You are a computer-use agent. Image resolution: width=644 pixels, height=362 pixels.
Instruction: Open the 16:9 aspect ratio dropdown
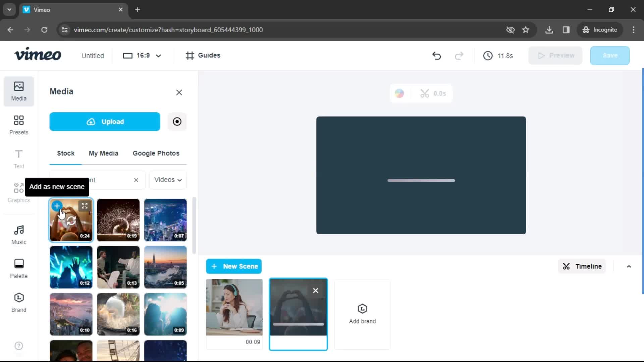pyautogui.click(x=142, y=55)
